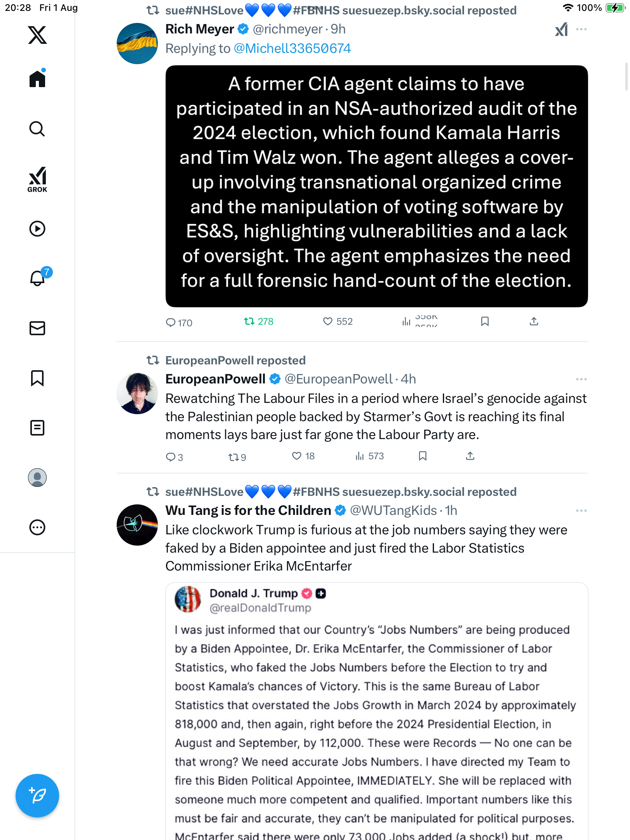Open more options on Rich Meyer's post
Viewport: 630px width, 840px height.
[581, 30]
